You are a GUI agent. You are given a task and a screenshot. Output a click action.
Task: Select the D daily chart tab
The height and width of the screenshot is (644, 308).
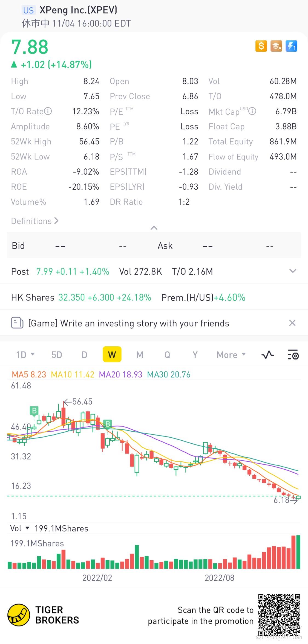tap(84, 355)
